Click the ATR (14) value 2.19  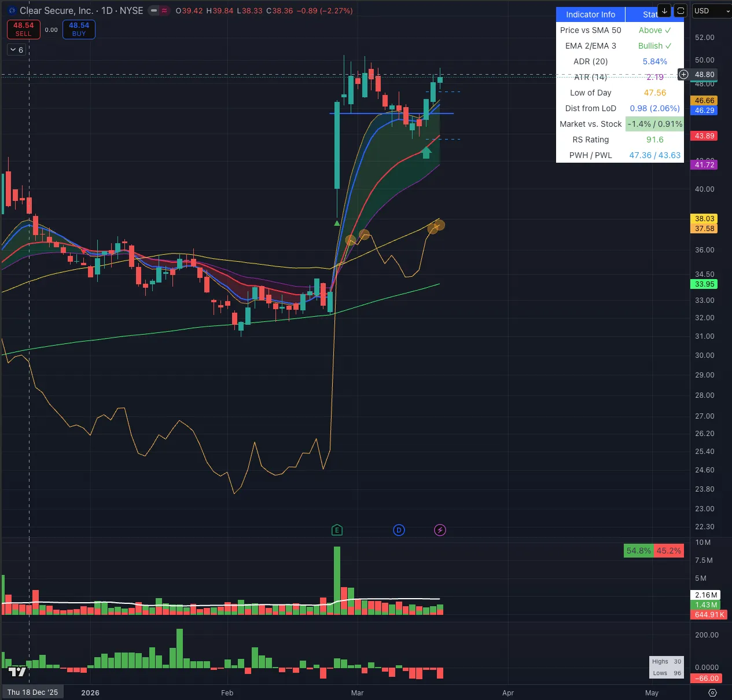(654, 77)
